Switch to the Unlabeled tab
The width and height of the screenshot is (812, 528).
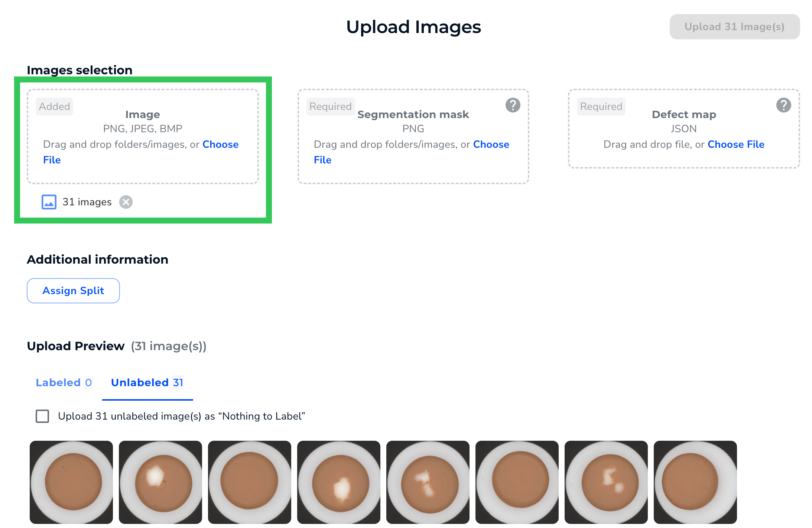[147, 382]
